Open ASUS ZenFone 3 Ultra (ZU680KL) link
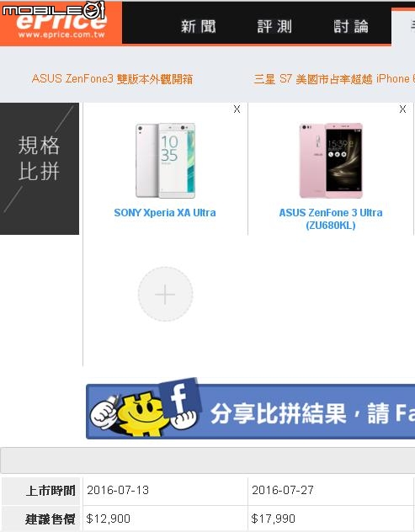Image resolution: width=415 pixels, height=532 pixels. (x=331, y=219)
